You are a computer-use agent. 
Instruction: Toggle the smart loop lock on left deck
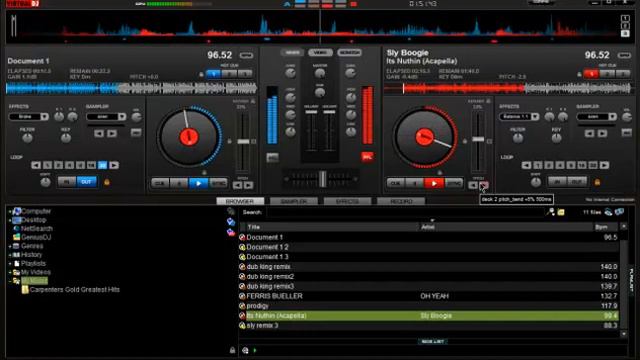[107, 182]
